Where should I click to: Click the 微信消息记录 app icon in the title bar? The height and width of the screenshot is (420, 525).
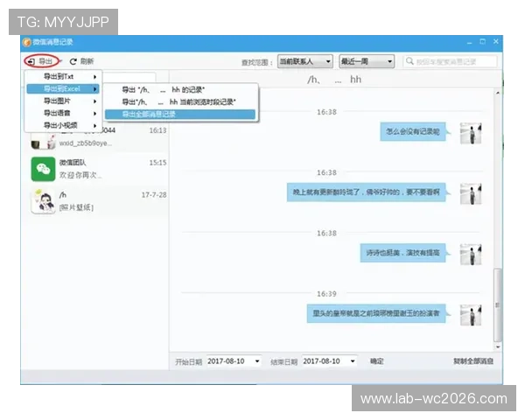pyautogui.click(x=26, y=43)
